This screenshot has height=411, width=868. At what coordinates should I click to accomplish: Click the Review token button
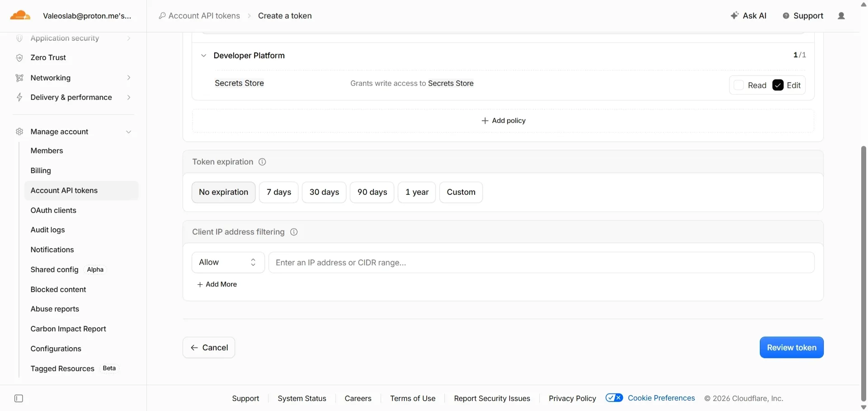point(792,348)
